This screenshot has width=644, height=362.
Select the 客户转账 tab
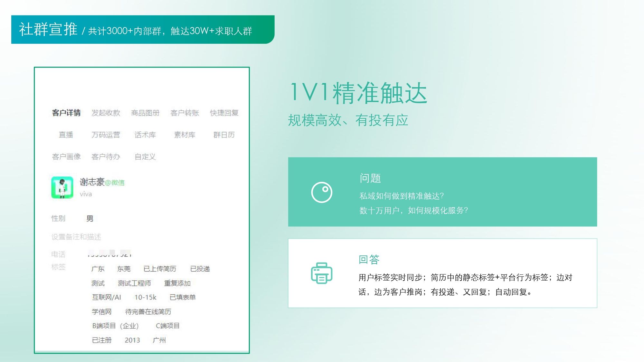click(x=185, y=113)
